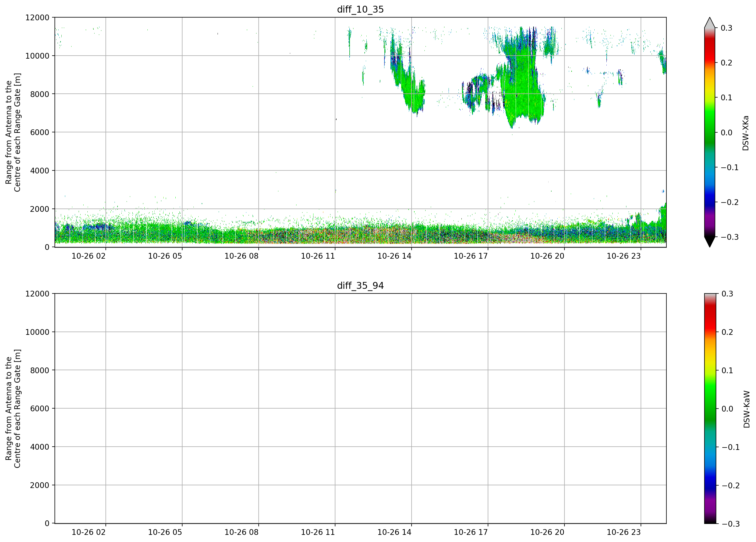Click the 8000 y-tick of diff_35_94 plot

[x=39, y=370]
